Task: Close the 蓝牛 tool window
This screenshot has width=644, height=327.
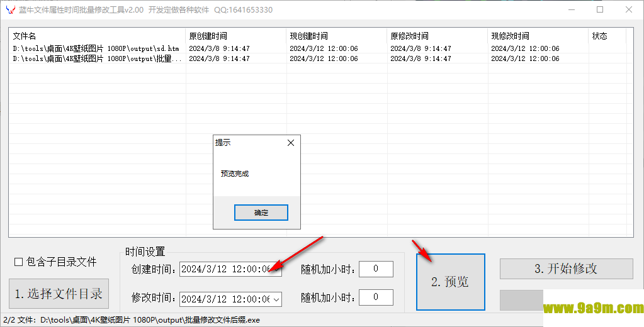Action: pyautogui.click(x=629, y=10)
